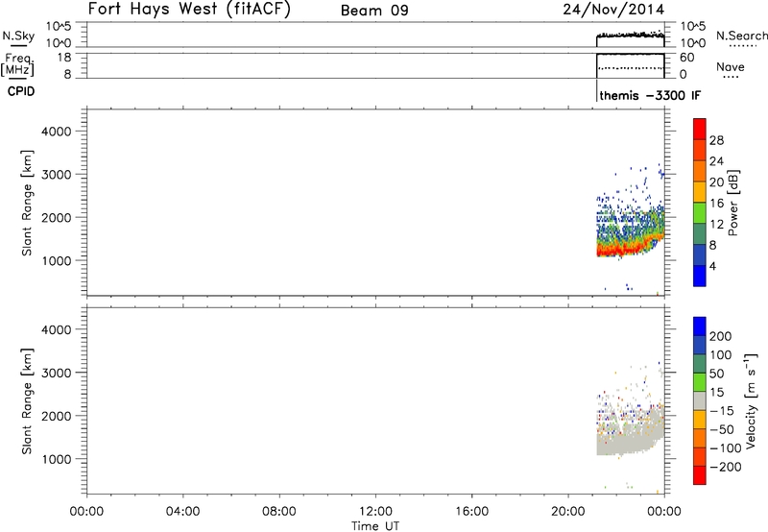This screenshot has width=768, height=532.
Task: Click the blue bottom of the power color bar
Action: pyautogui.click(x=700, y=276)
